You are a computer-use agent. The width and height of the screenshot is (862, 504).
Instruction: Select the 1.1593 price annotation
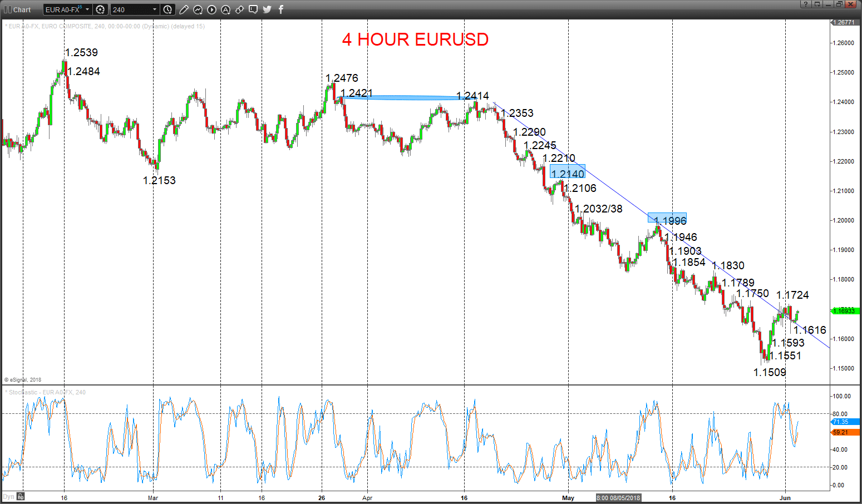pos(788,343)
